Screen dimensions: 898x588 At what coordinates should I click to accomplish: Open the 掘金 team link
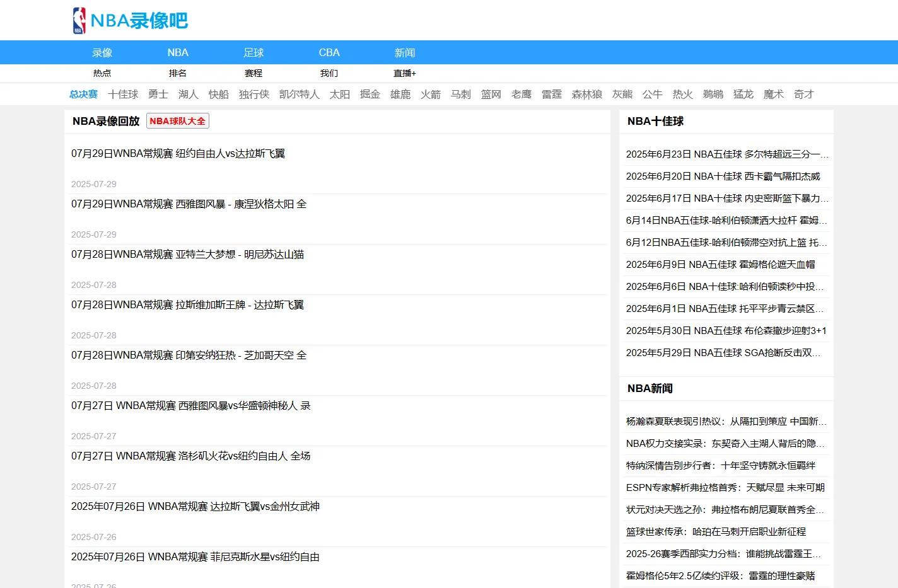[370, 95]
